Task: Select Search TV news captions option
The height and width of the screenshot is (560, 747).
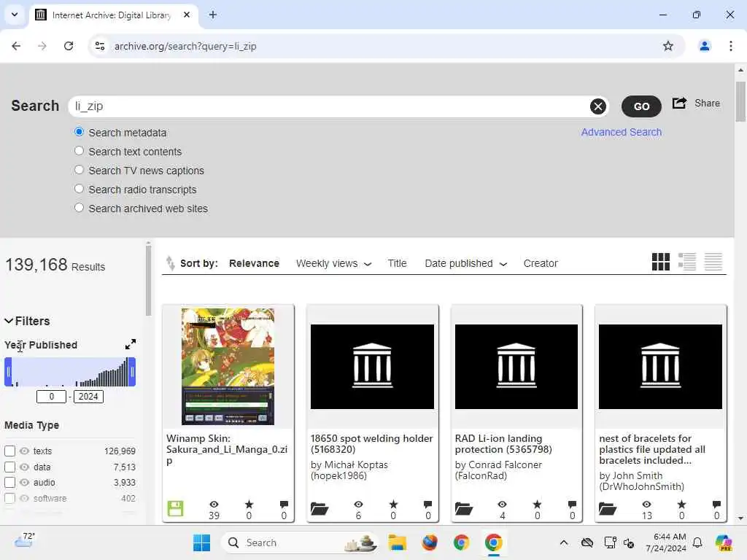Action: [79, 170]
